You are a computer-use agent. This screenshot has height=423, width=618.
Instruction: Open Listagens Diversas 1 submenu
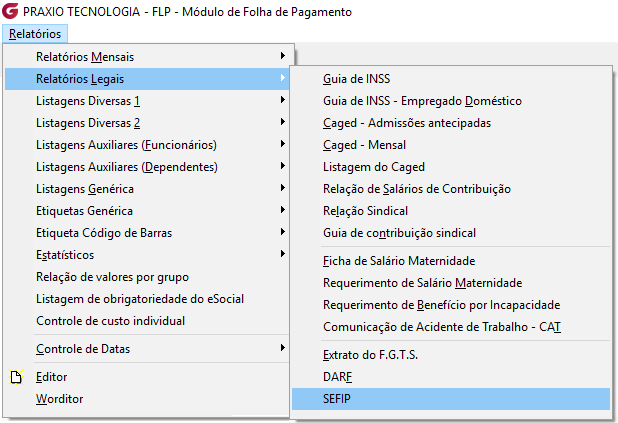[x=147, y=101]
